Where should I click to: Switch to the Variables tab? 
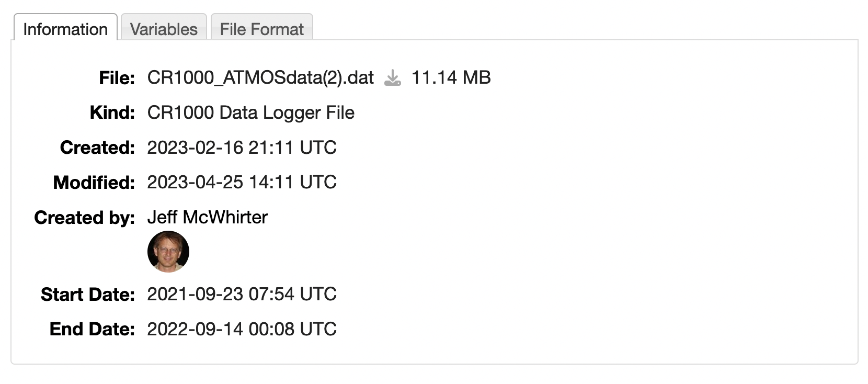(x=164, y=29)
